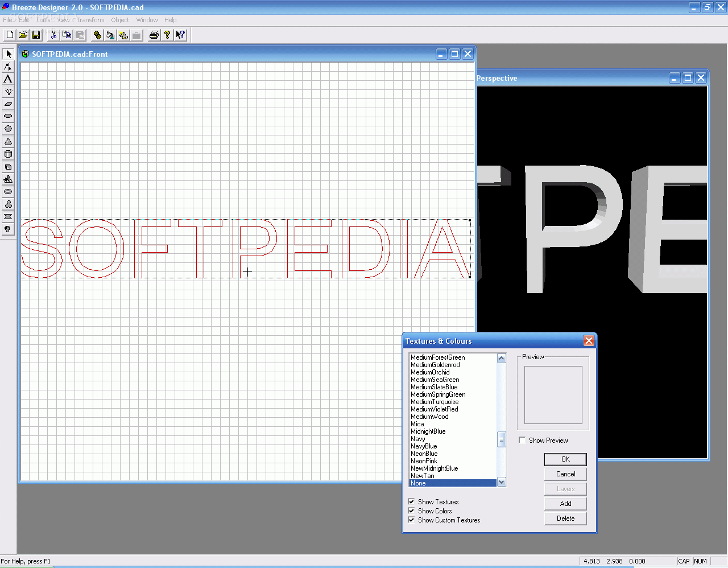Open the View menu
The image size is (728, 568).
tap(64, 20)
